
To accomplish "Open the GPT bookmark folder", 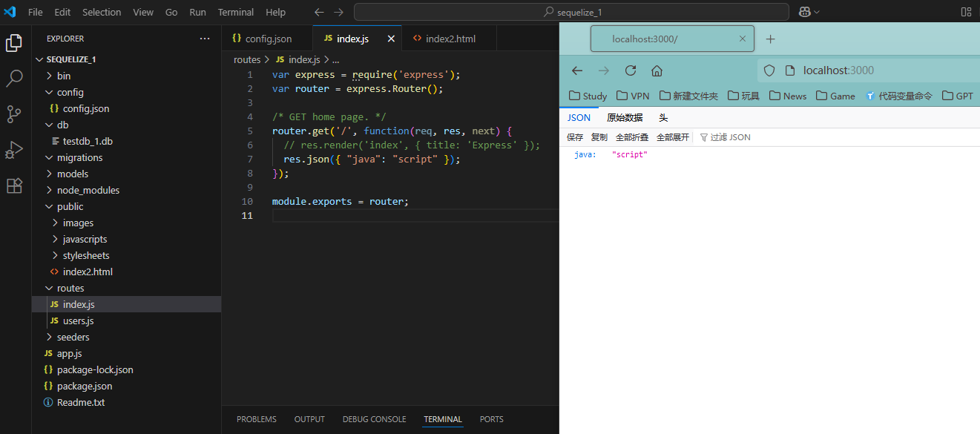I will point(958,96).
